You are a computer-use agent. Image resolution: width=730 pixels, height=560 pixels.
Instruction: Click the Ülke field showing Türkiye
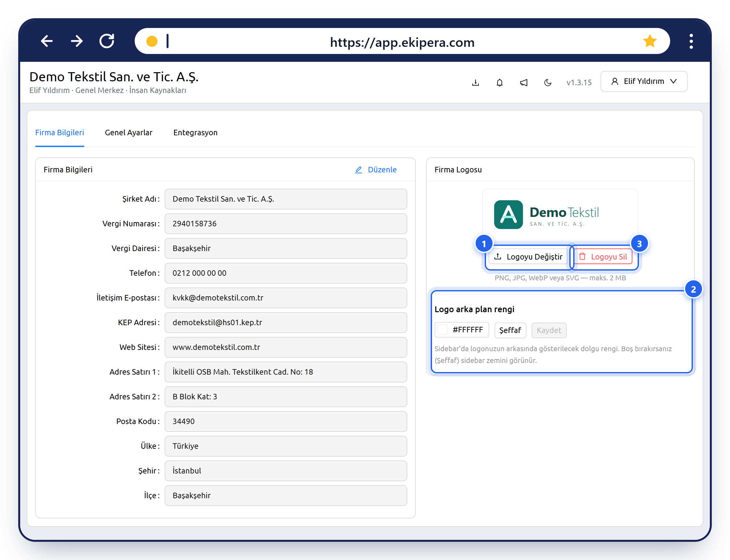[x=286, y=446]
